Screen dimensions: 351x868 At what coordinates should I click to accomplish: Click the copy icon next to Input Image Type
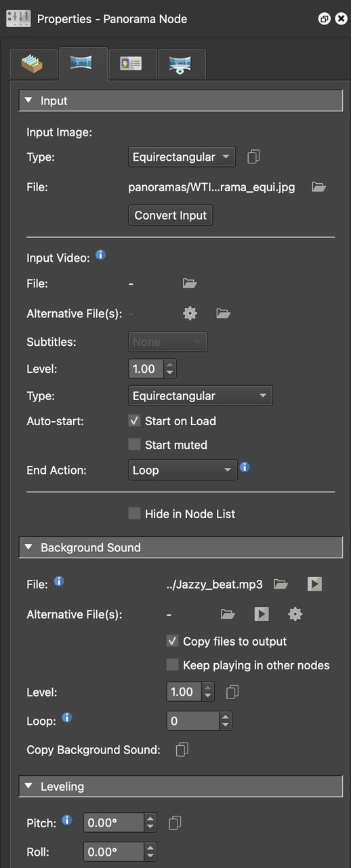click(x=253, y=157)
